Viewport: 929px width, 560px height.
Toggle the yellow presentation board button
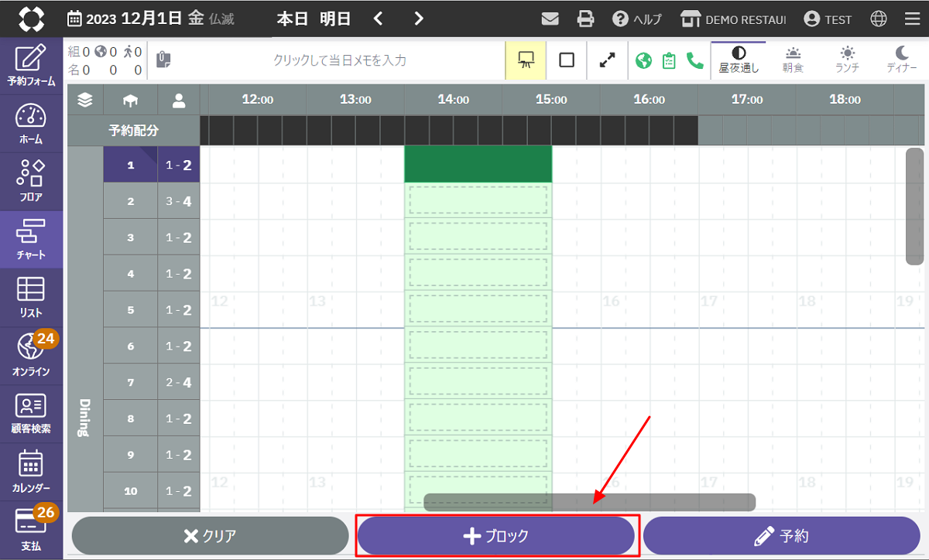(x=526, y=60)
